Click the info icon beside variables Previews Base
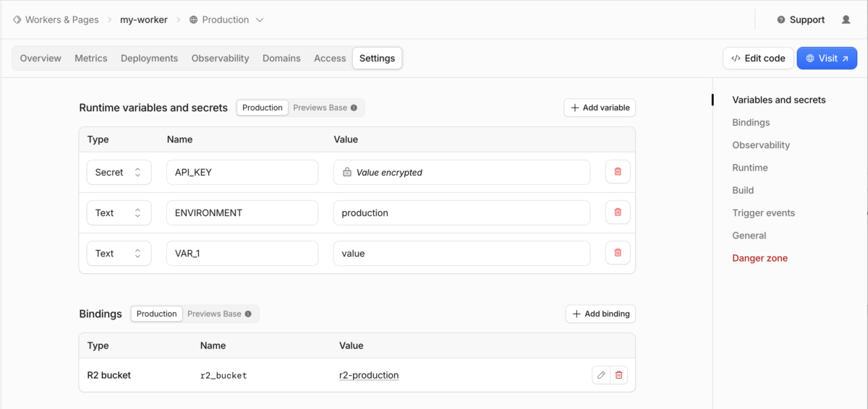The height and width of the screenshot is (409, 868). click(354, 108)
